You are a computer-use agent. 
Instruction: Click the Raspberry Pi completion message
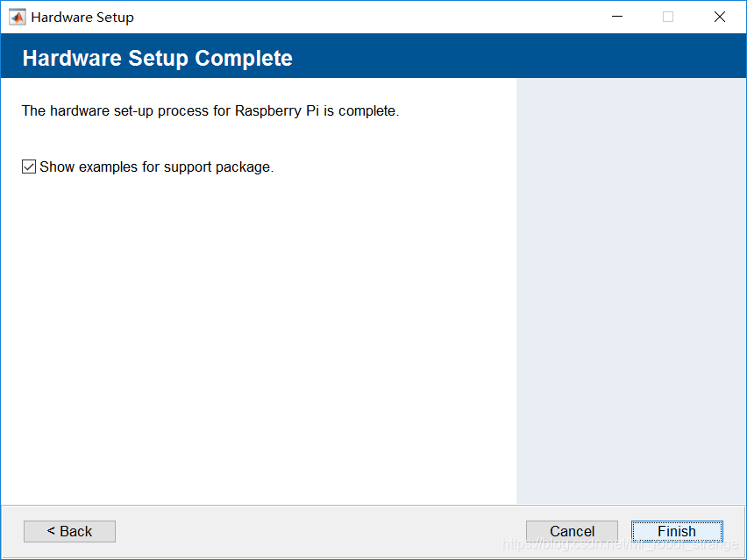tap(210, 111)
